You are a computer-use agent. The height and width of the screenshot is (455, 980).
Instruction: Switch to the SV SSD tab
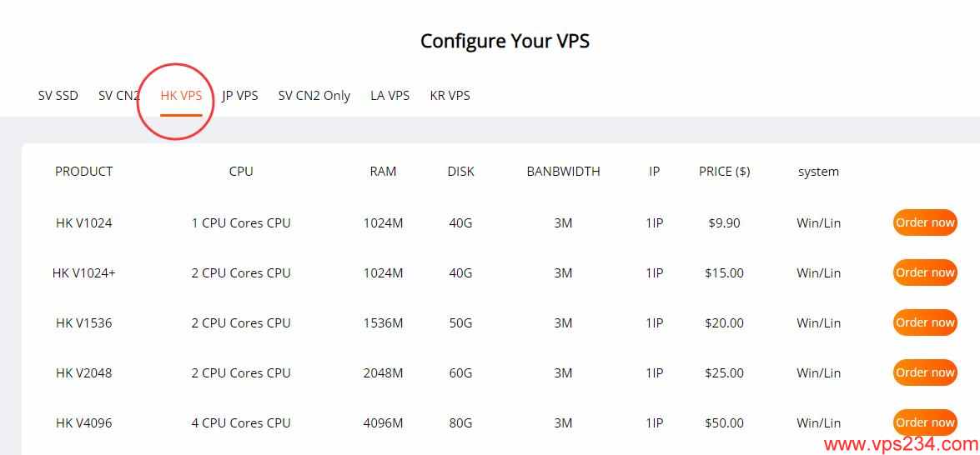point(58,96)
